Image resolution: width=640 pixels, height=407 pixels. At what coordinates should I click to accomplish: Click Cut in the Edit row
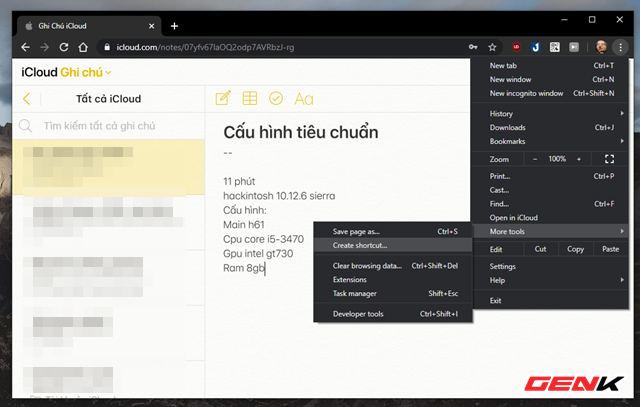pos(540,249)
